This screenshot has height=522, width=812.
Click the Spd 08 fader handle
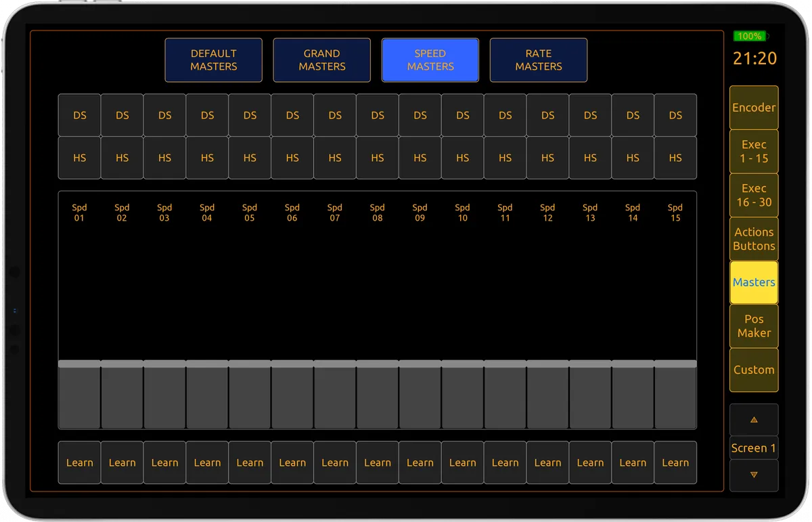coord(378,364)
